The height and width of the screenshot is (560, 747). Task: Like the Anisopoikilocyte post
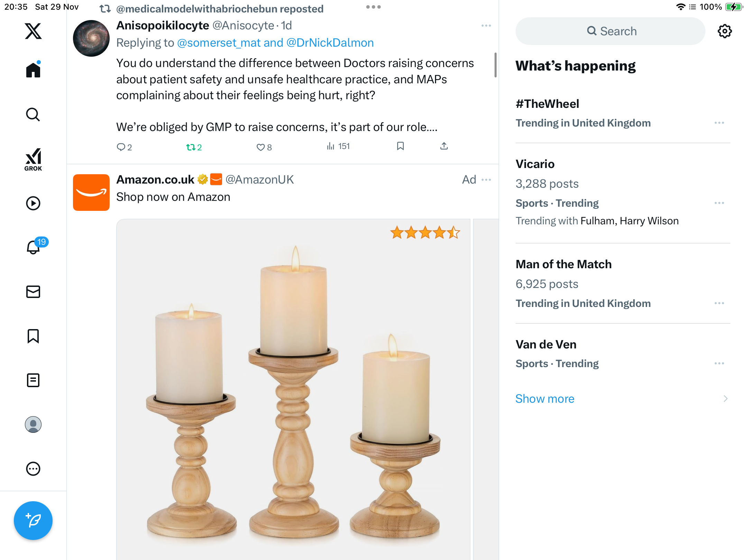coord(260,147)
